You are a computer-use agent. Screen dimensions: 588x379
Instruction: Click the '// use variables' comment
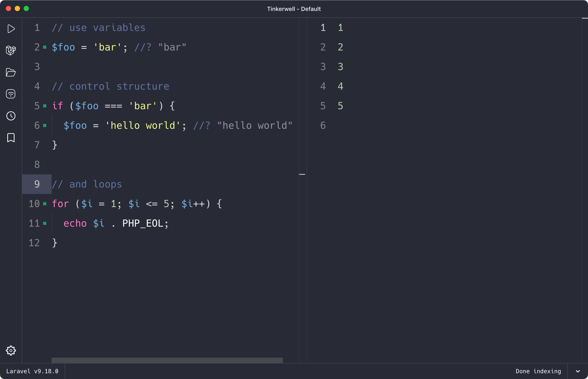[x=99, y=28]
